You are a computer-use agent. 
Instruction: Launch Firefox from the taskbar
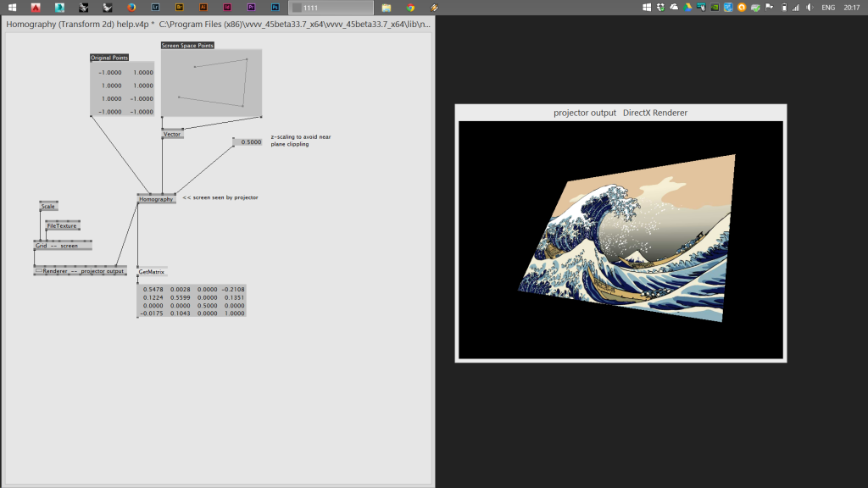(x=131, y=8)
